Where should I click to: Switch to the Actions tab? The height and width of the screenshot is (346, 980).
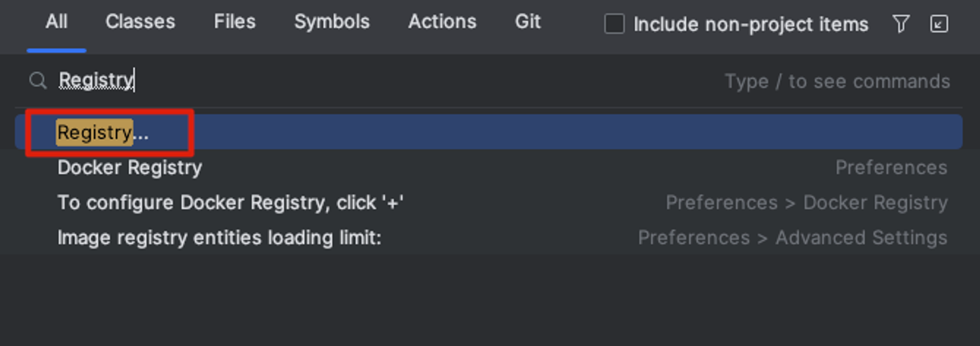tap(442, 22)
